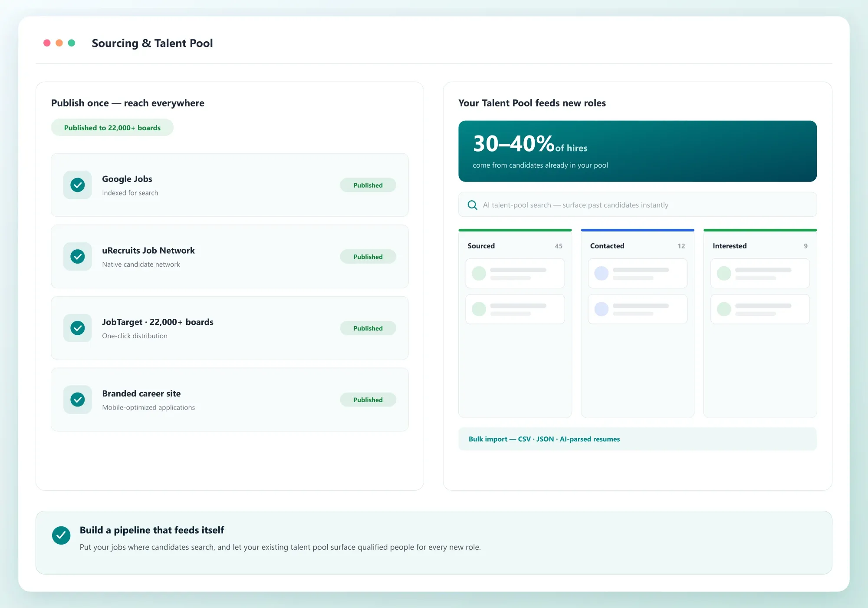The height and width of the screenshot is (608, 868).
Task: Focus the AI talent-pool search field
Action: (638, 205)
